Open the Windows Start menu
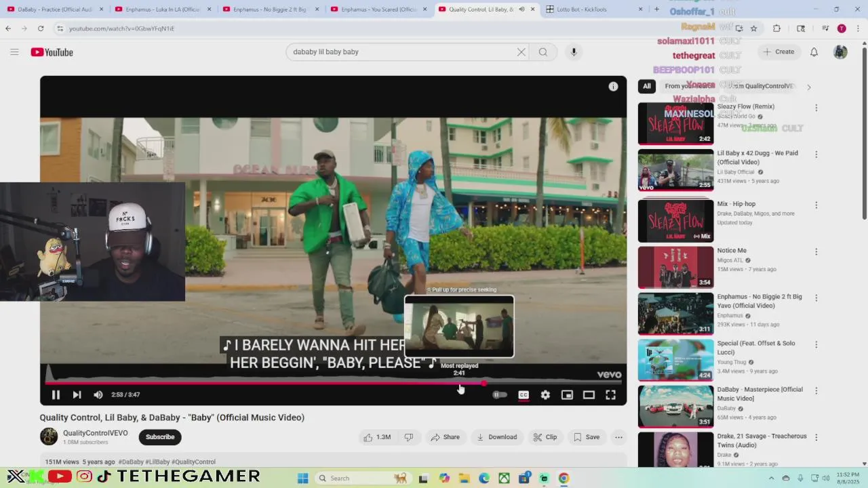The height and width of the screenshot is (488, 868). pyautogui.click(x=302, y=479)
